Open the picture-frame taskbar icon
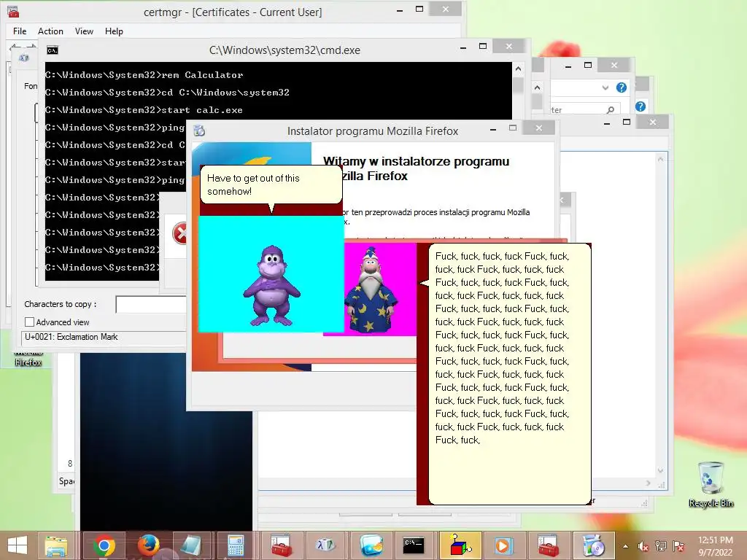 [x=371, y=545]
